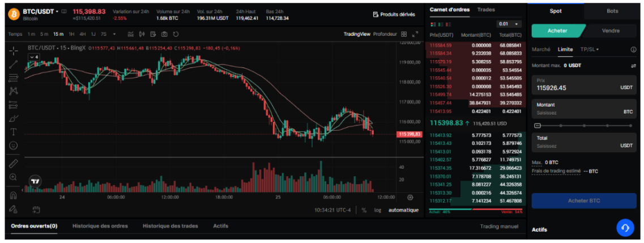The image size is (644, 243).
Task: Toggle log scale on chart
Action: (x=377, y=210)
